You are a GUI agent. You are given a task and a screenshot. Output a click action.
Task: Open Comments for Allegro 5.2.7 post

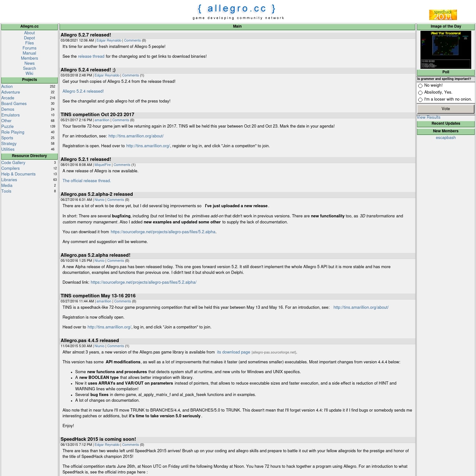click(x=132, y=41)
